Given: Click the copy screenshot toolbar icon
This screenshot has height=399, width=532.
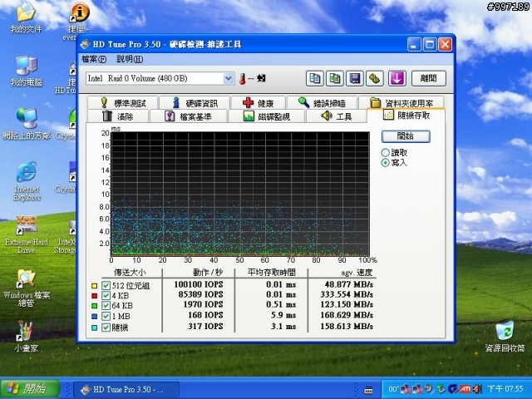Looking at the screenshot, I should tap(335, 79).
